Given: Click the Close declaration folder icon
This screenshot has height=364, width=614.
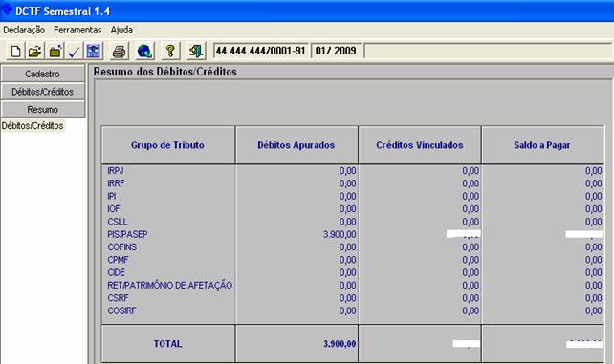Looking at the screenshot, I should (x=55, y=52).
